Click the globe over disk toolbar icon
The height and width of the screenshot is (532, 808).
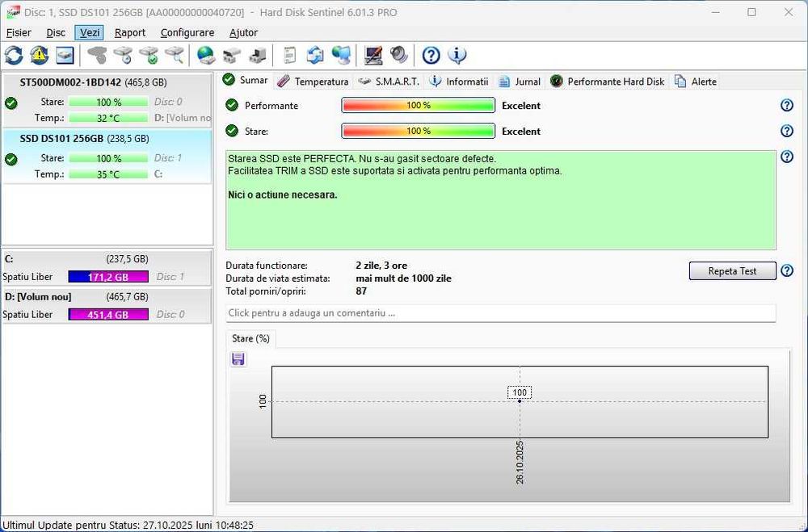tap(206, 55)
